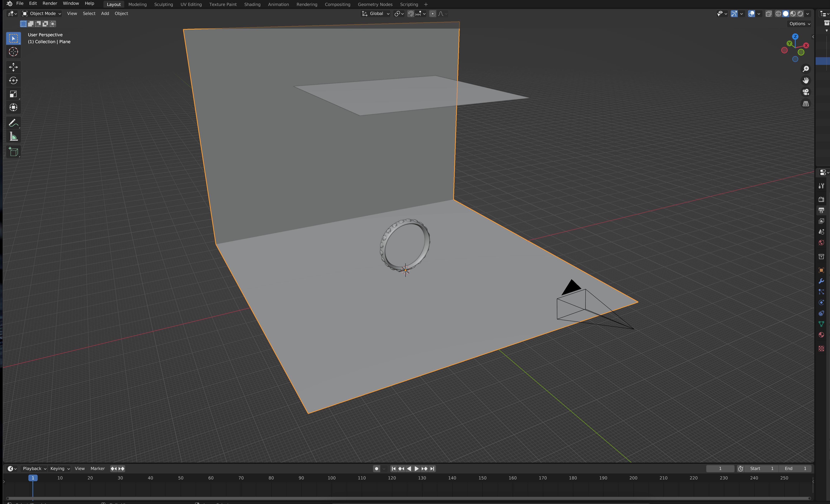
Task: Jump to the first frame
Action: (x=394, y=469)
